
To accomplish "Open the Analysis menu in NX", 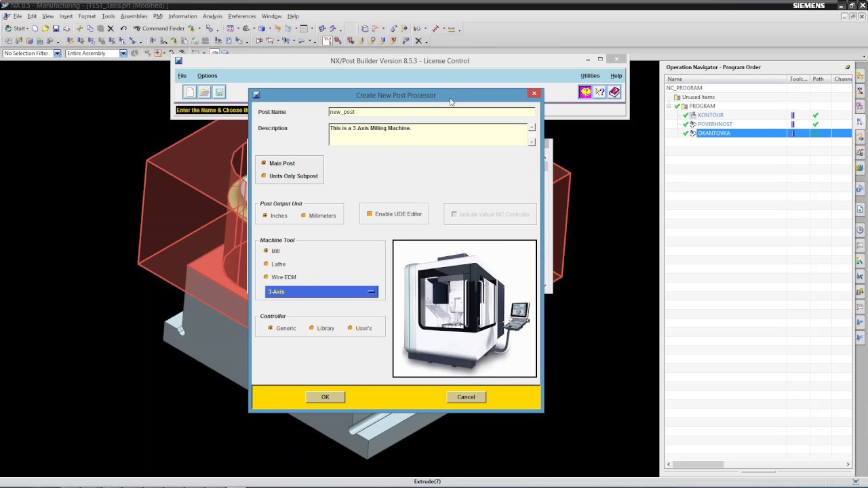I will click(x=212, y=16).
